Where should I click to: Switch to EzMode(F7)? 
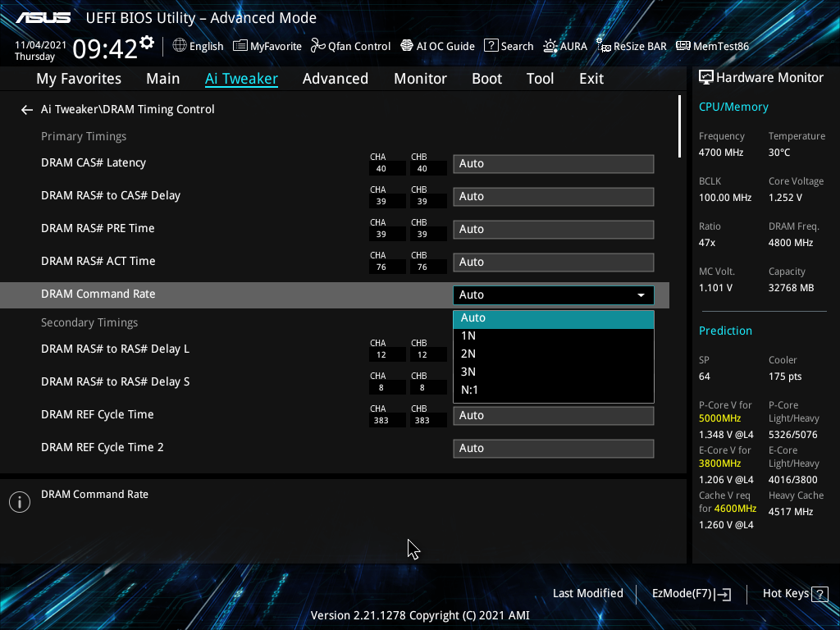point(691,594)
